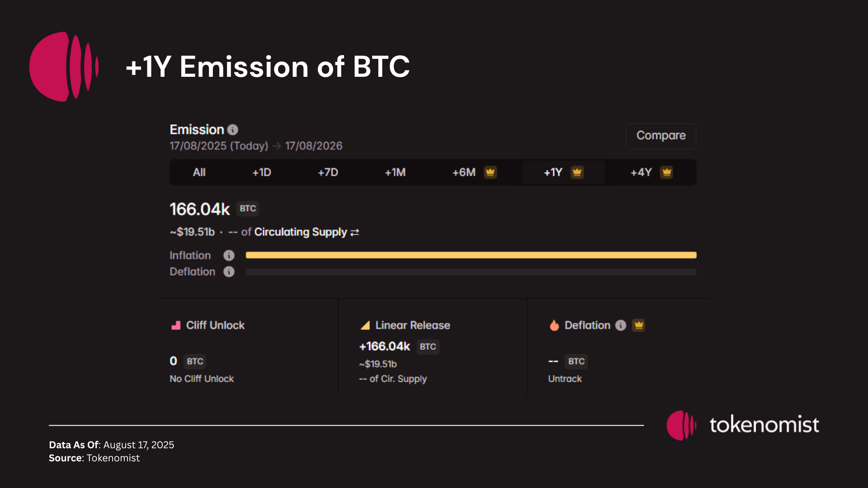868x488 pixels.
Task: Click the Circulating Supply toggle text
Action: click(x=300, y=232)
